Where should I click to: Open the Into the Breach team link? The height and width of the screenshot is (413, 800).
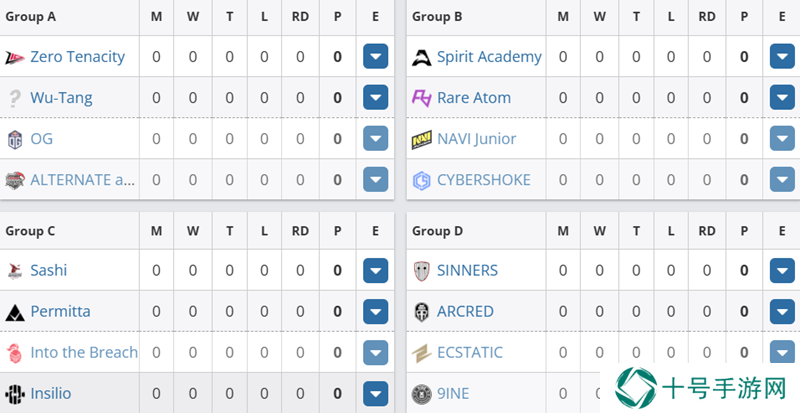pyautogui.click(x=84, y=352)
